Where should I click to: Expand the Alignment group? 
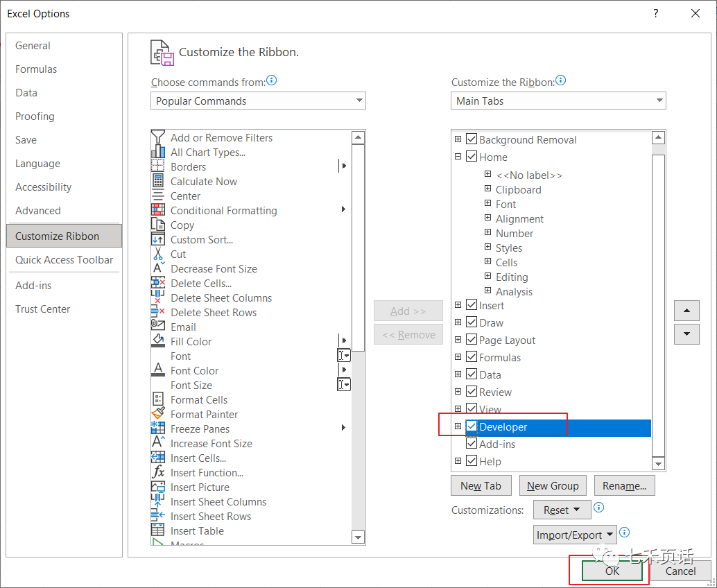click(x=488, y=218)
